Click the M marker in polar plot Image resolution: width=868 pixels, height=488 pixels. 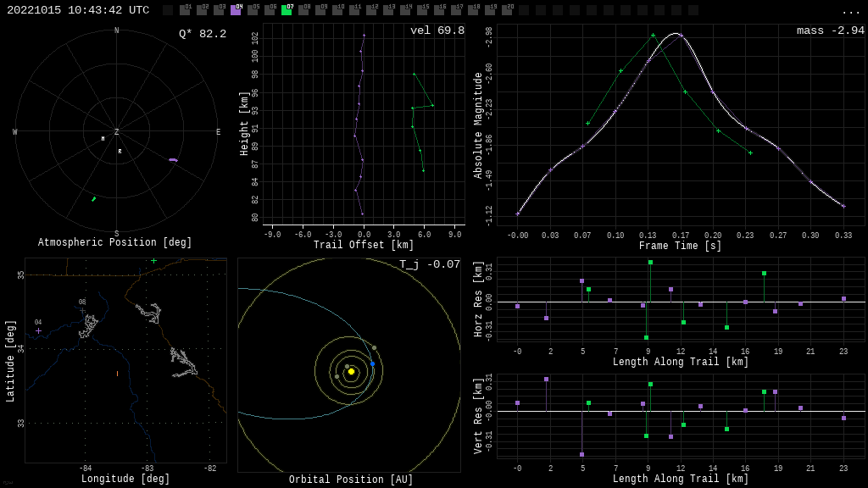click(x=103, y=138)
